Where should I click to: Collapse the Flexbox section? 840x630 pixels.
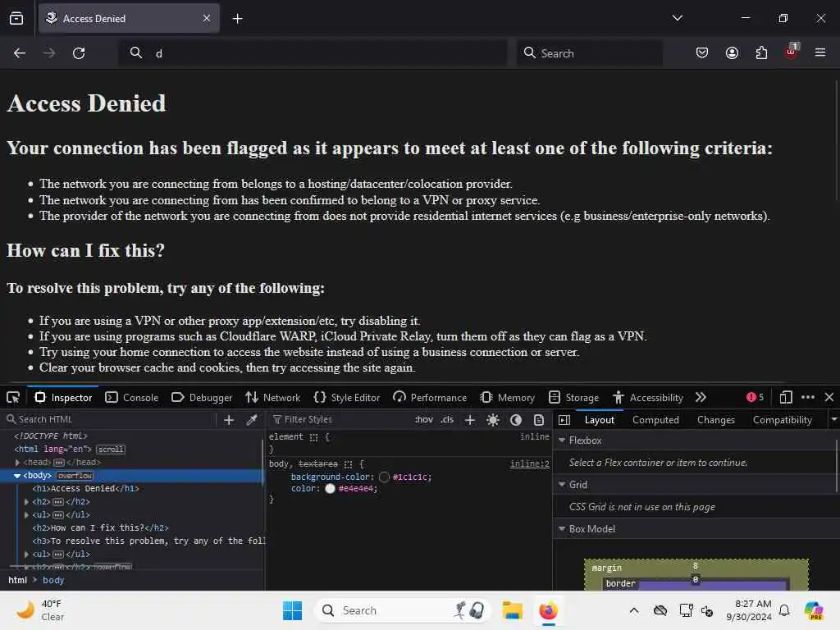[x=562, y=441]
